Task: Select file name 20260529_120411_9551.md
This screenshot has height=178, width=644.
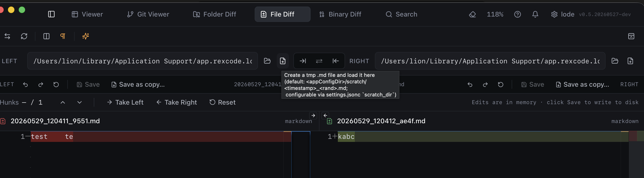Action: tap(55, 121)
